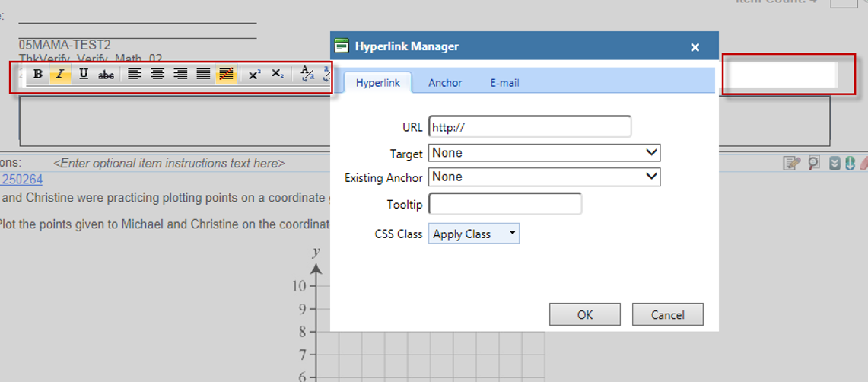Expand the Existing Anchor dropdown
This screenshot has width=868, height=382.
point(544,177)
